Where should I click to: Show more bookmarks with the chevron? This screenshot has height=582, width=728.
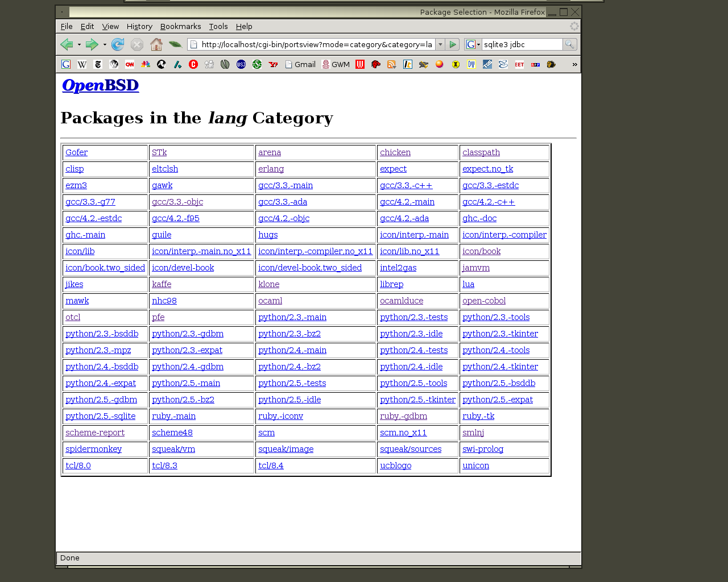574,64
